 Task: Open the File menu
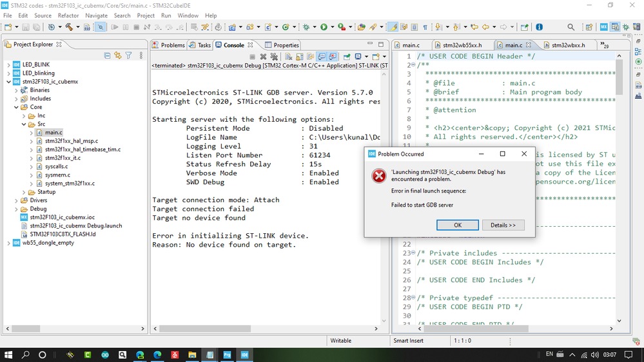[7, 15]
